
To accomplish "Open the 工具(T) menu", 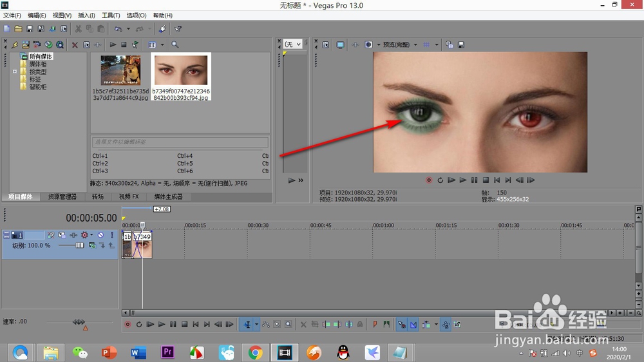I will click(111, 15).
